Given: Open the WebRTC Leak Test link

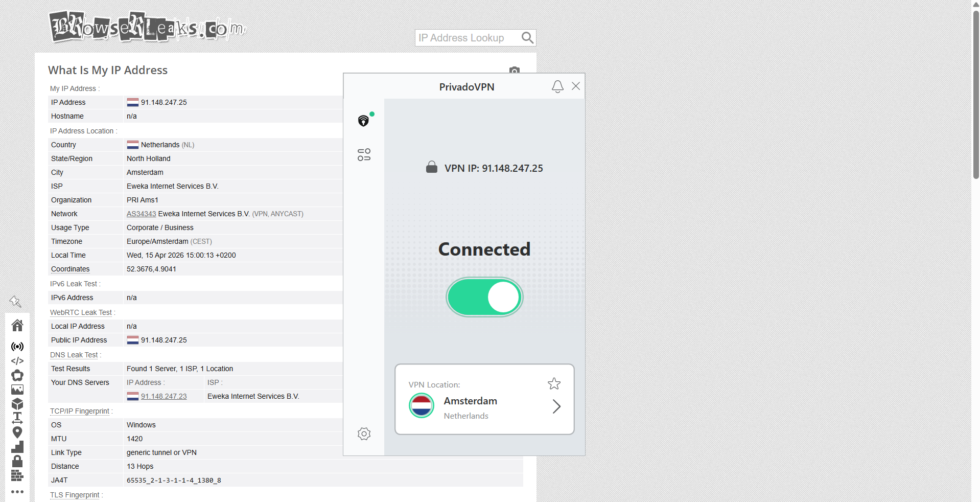Looking at the screenshot, I should pyautogui.click(x=81, y=312).
